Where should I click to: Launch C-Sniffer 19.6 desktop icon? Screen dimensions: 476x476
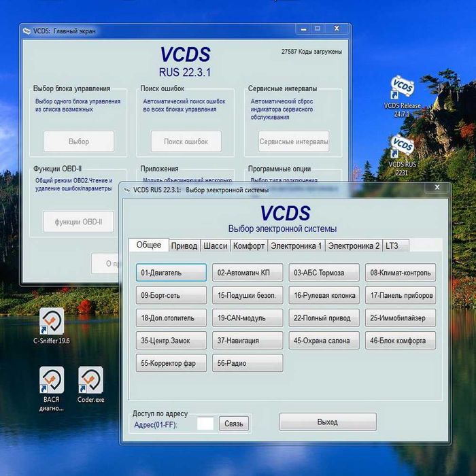52,326
